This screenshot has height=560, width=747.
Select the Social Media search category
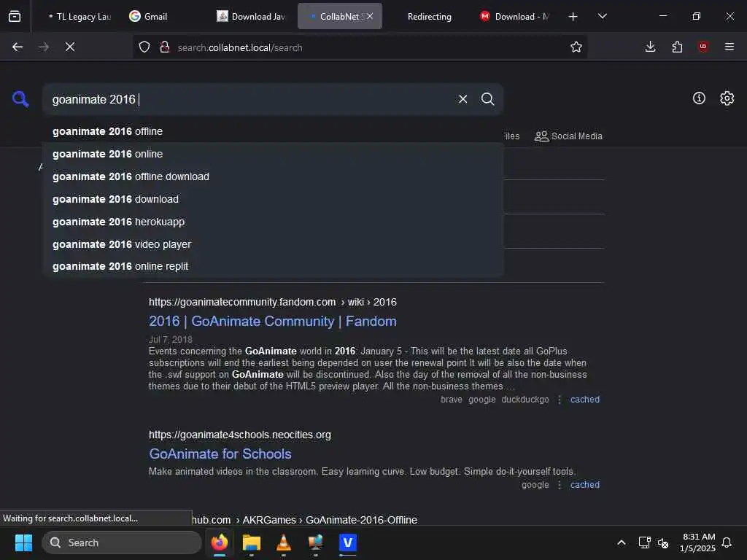tap(568, 136)
